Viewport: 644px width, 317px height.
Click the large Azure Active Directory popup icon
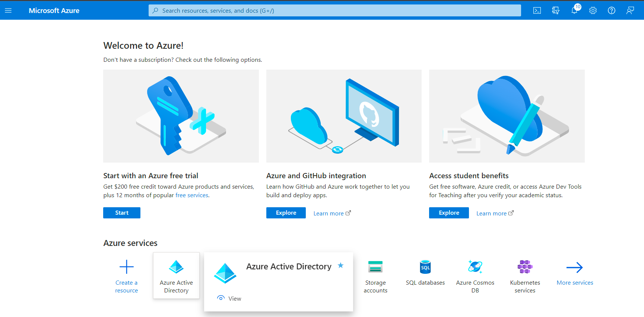point(225,273)
